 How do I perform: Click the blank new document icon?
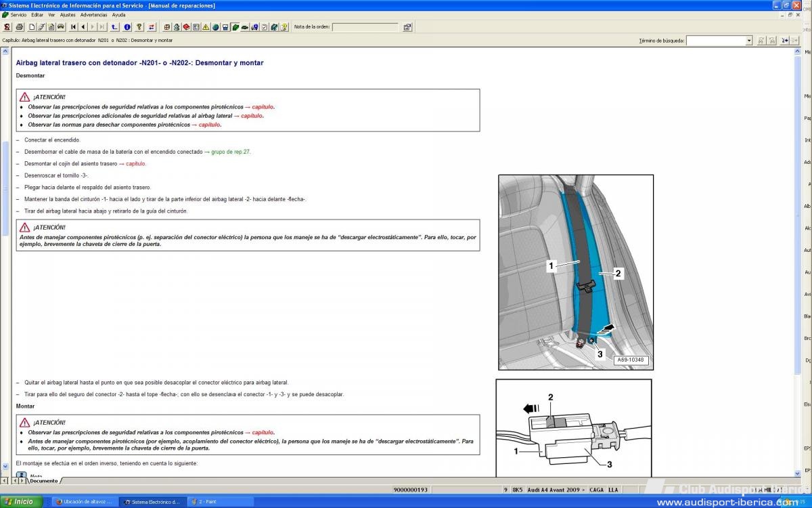coord(32,27)
